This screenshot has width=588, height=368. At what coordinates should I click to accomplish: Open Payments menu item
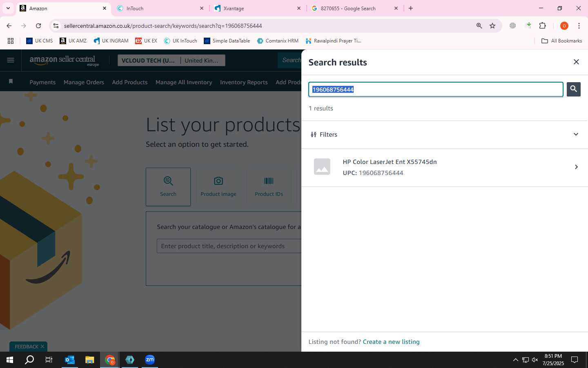click(x=42, y=82)
